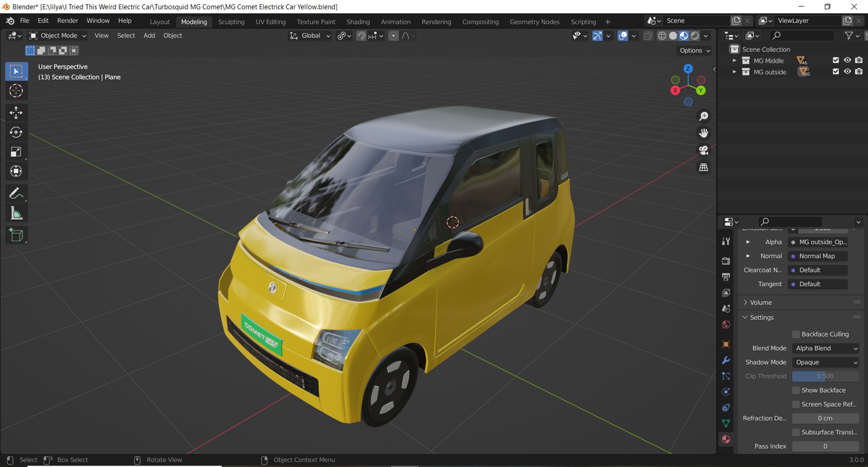
Task: Exclude MG Middle collection checkbox
Action: click(835, 61)
